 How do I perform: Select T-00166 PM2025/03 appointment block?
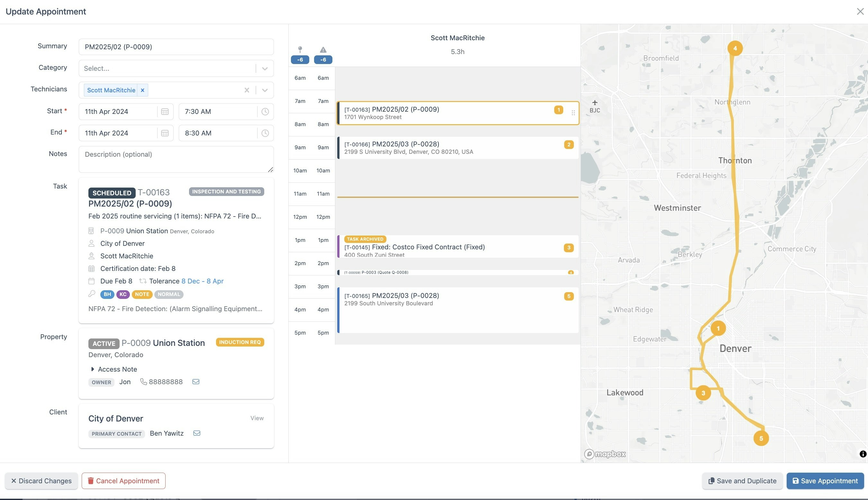click(458, 148)
